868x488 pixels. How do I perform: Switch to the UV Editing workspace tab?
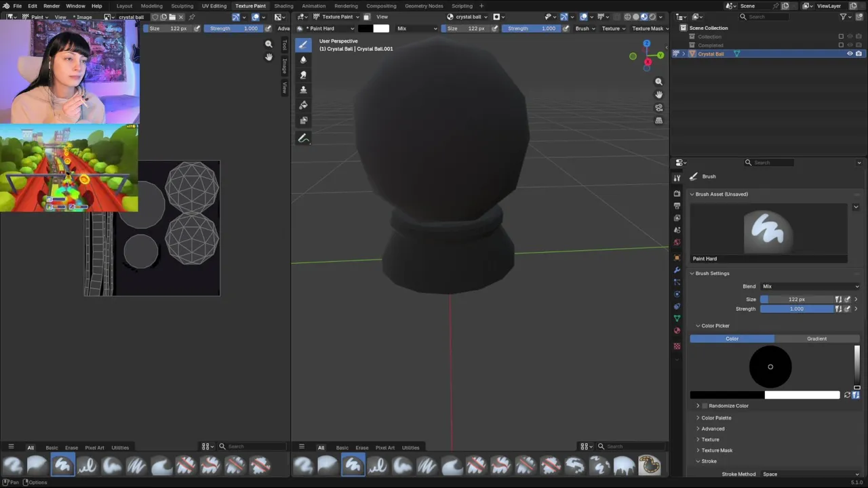(x=214, y=6)
